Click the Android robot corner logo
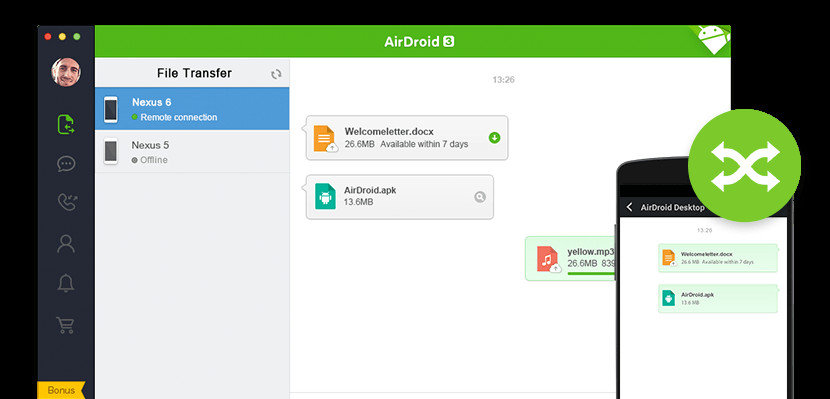This screenshot has height=399, width=830. (714, 39)
